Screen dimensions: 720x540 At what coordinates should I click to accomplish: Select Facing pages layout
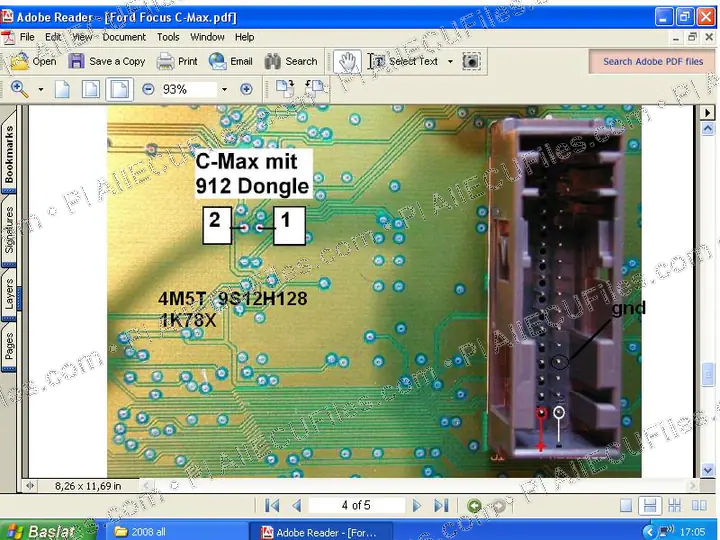click(699, 506)
